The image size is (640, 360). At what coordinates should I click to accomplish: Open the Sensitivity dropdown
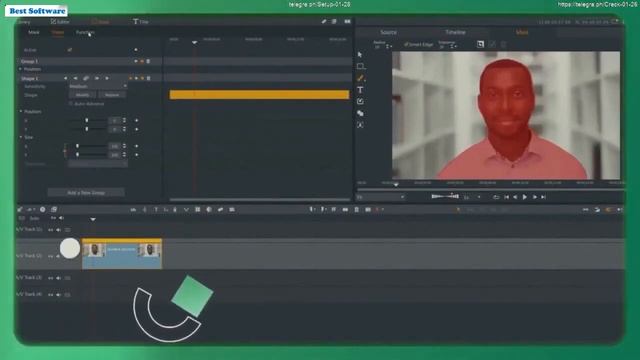[x=98, y=87]
